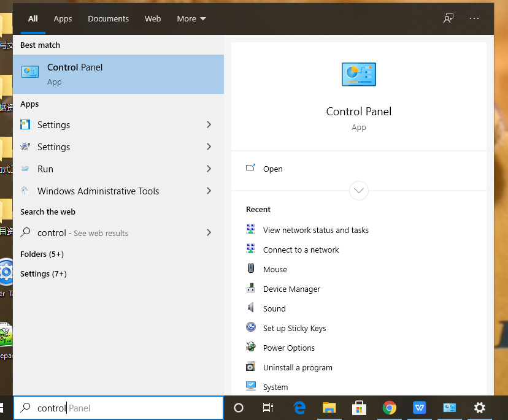The width and height of the screenshot is (508, 420).
Task: Select the Run app result
Action: (109, 169)
